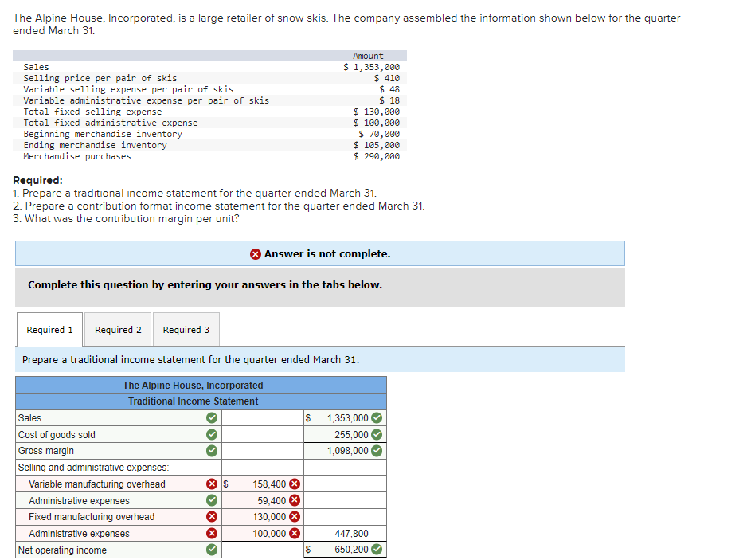739x560 pixels.
Task: Click the 130,000 amount input field
Action: [x=263, y=517]
